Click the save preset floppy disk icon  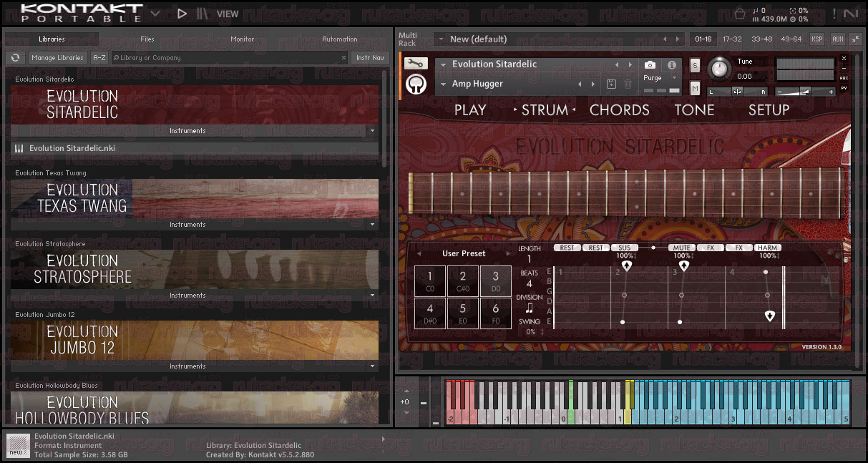[x=611, y=84]
